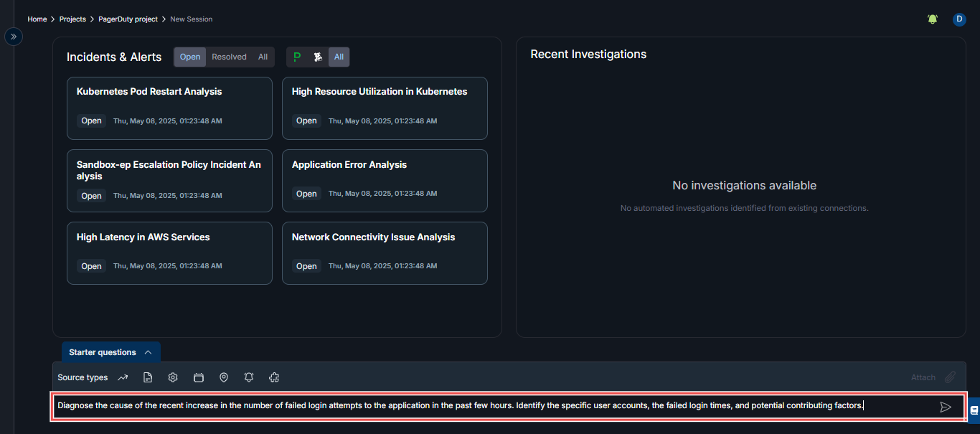
Task: Select the document source type icon
Action: click(x=147, y=377)
